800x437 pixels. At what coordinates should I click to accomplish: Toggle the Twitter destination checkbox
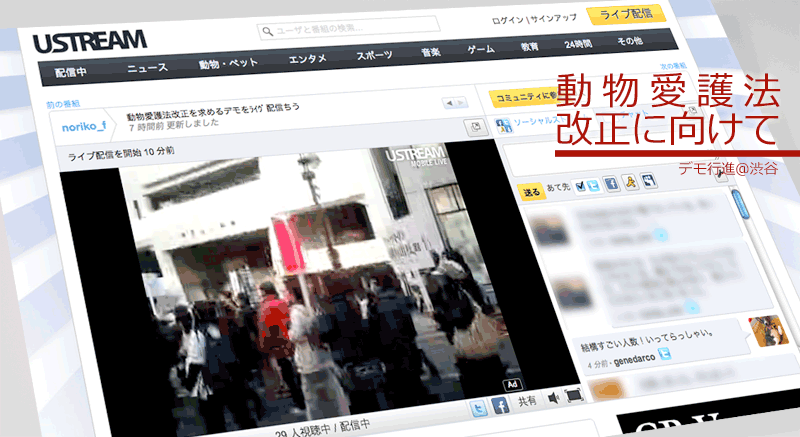coord(580,187)
